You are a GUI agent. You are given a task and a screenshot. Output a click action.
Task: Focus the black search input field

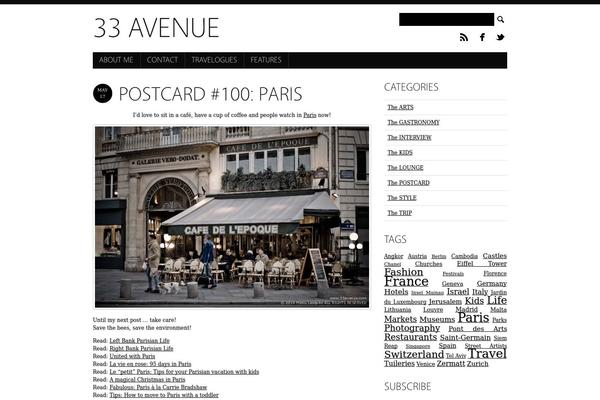(447, 19)
